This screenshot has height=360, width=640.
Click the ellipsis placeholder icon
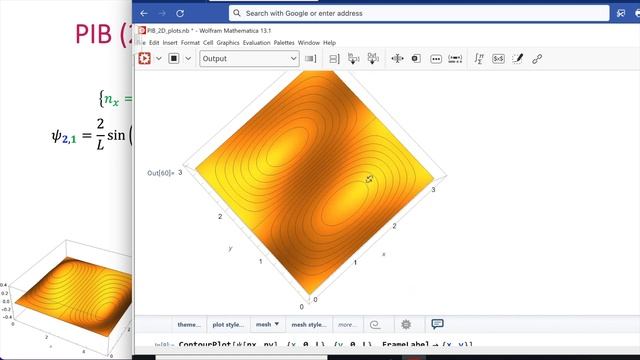[x=436, y=59]
